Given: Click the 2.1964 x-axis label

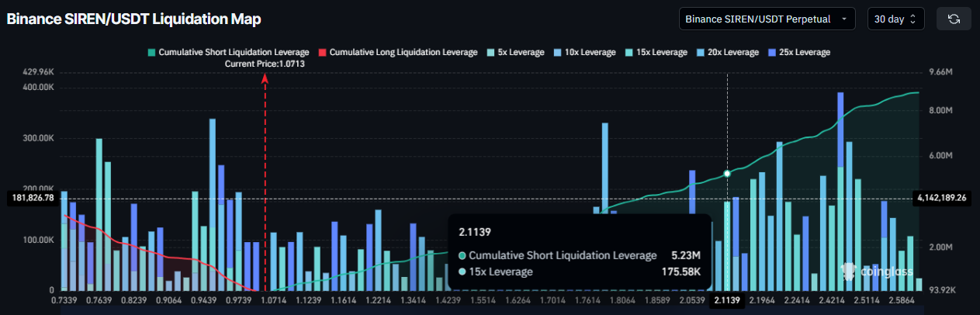Looking at the screenshot, I should click(762, 300).
